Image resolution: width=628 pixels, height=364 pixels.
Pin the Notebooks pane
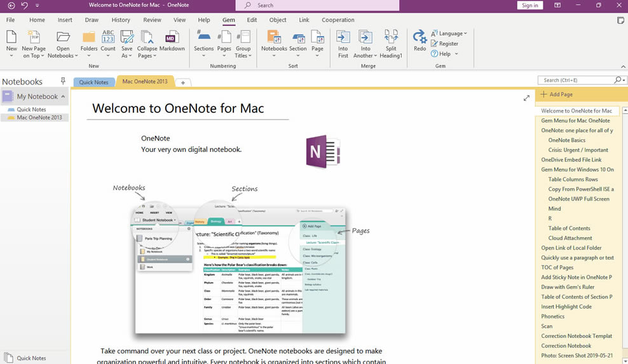[x=62, y=81]
